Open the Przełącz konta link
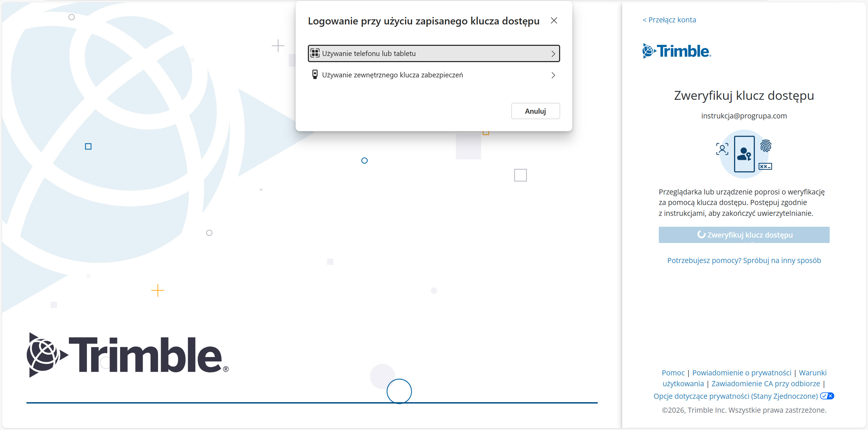The image size is (868, 430). pos(669,20)
